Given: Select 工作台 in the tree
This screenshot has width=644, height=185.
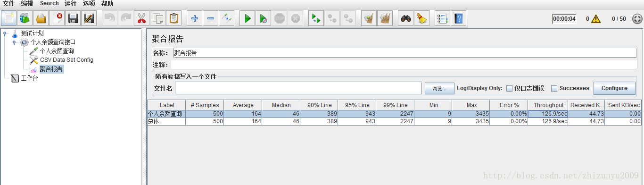Looking at the screenshot, I should click(29, 78).
